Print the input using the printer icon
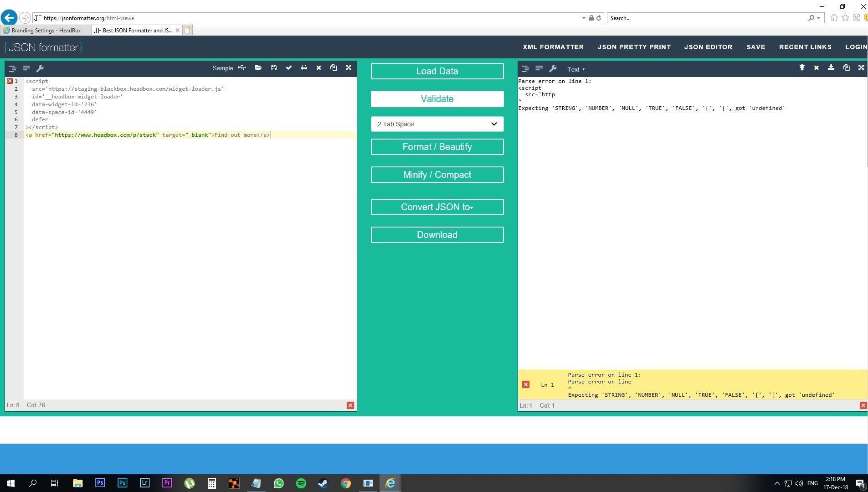Viewport: 868px width, 492px height. click(304, 68)
